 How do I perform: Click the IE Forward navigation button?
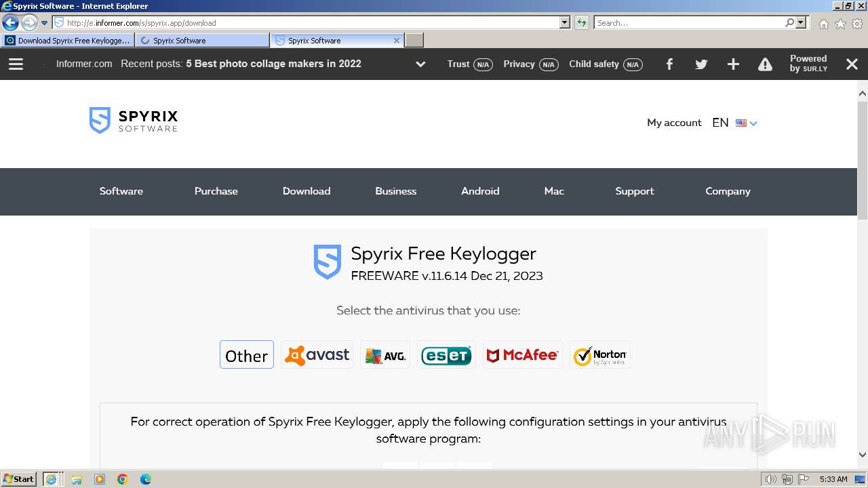29,23
